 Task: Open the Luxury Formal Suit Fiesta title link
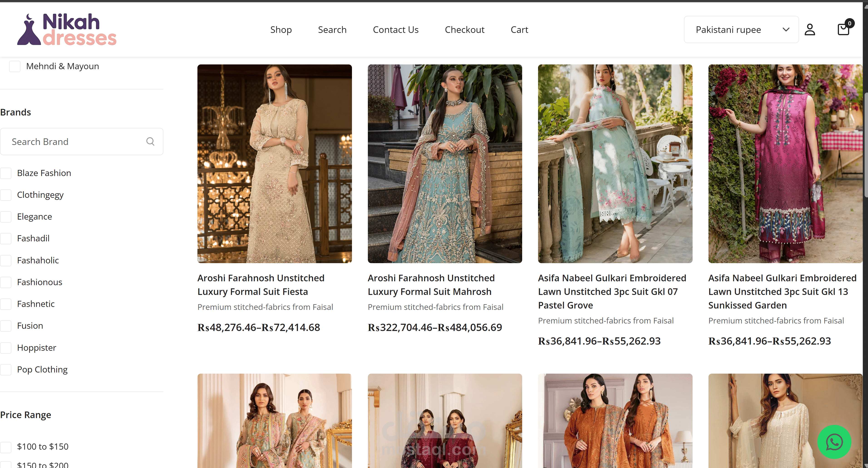coord(261,285)
